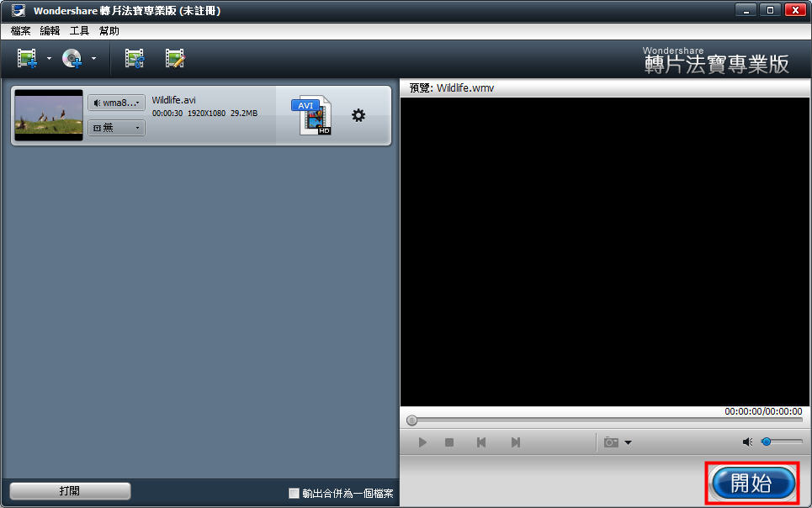
Task: Click the load DVD disc icon
Action: 72,58
